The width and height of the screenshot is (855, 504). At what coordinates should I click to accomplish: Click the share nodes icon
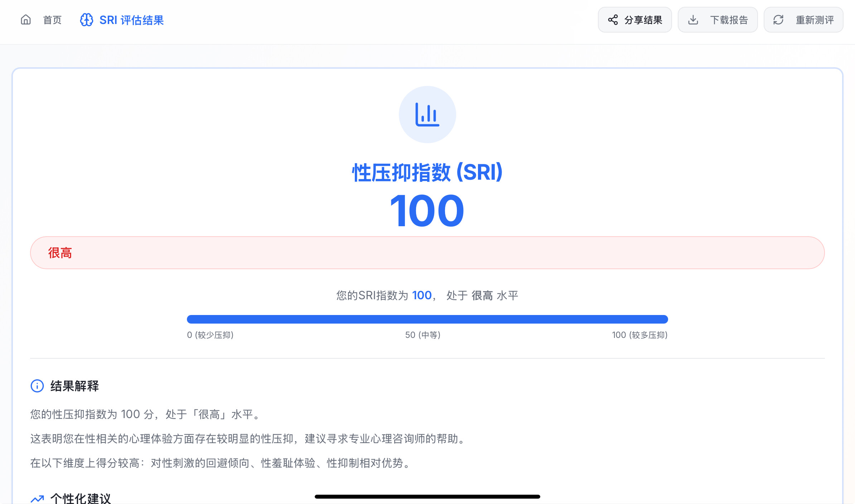[613, 20]
